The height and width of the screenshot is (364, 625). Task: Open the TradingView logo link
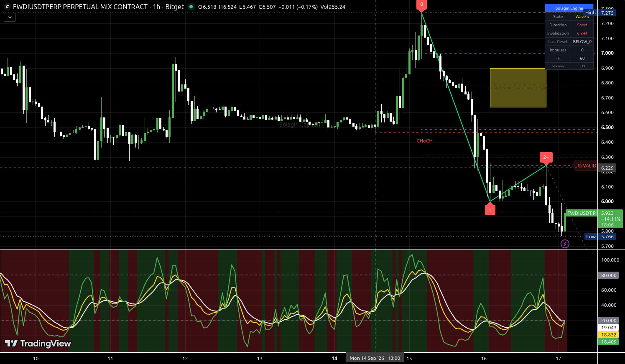[38, 344]
